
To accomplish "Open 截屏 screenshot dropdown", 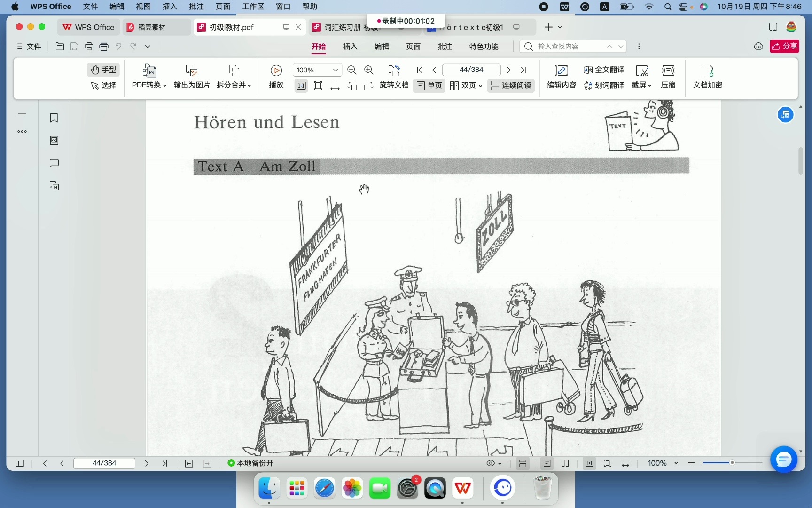I will 641,77.
